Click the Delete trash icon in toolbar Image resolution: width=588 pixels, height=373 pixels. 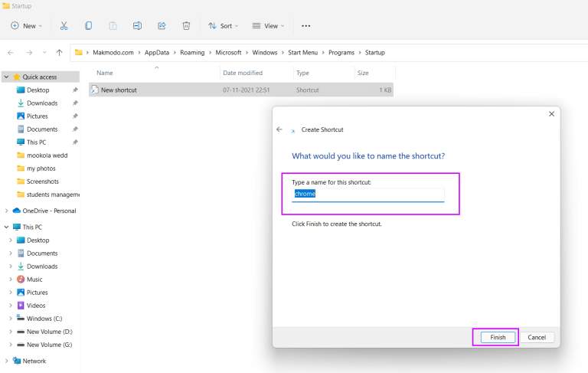(x=186, y=25)
